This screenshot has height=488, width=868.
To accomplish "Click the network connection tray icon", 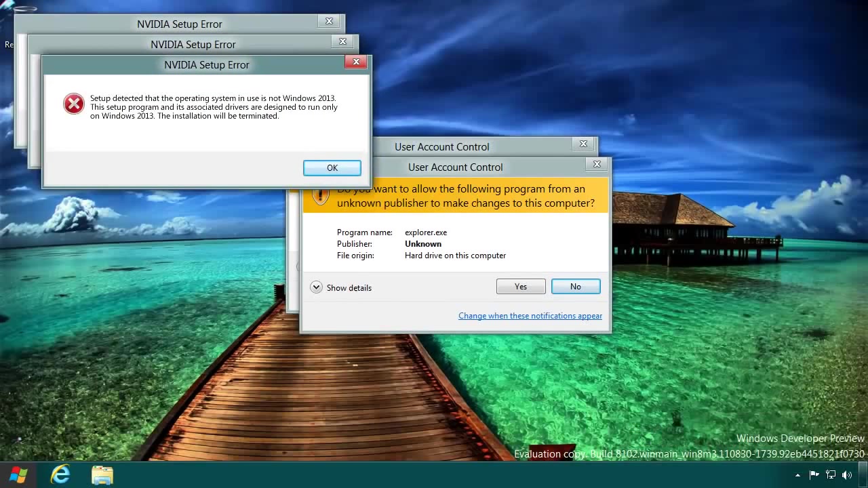I will tap(830, 475).
